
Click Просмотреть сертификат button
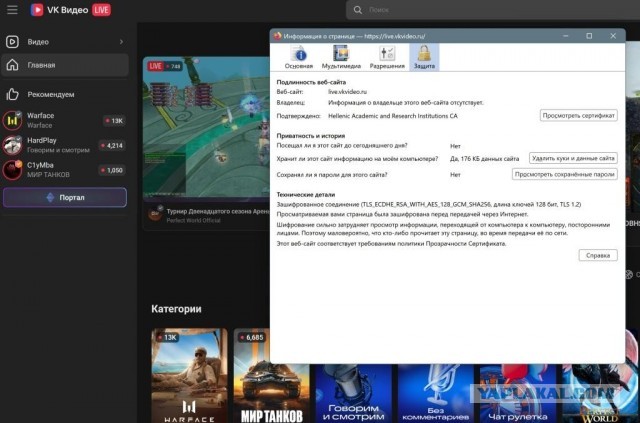pyautogui.click(x=578, y=116)
